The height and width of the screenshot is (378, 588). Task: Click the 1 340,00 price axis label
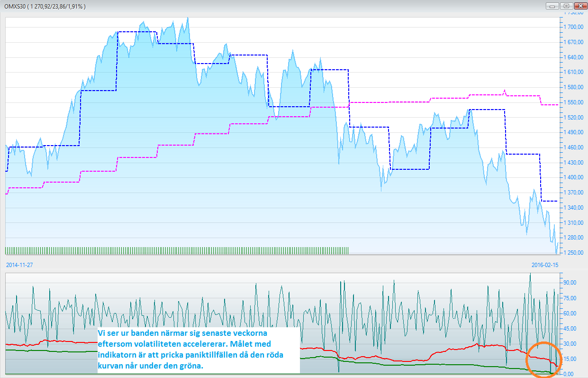pos(573,207)
